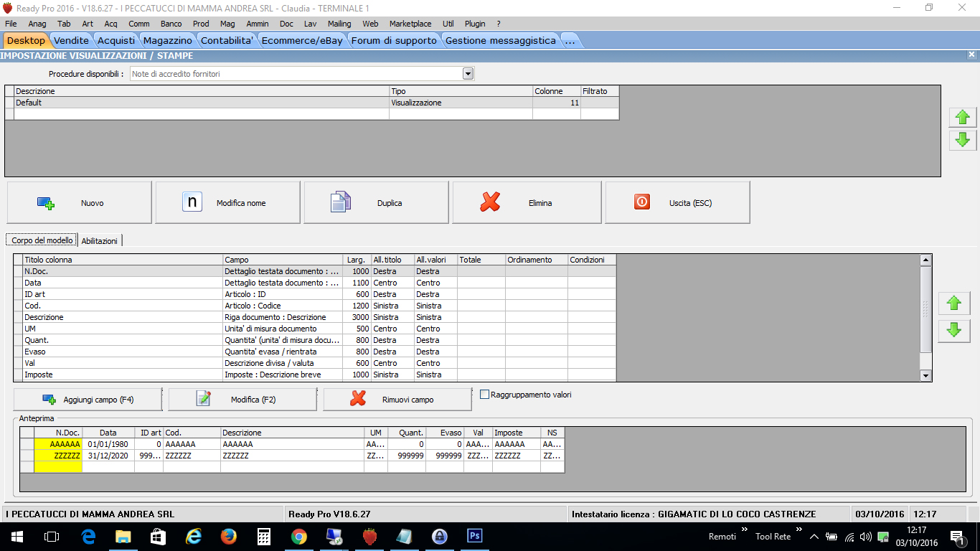Show hidden tray icons chevron
This screenshot has height=551, width=980.
coord(814,537)
